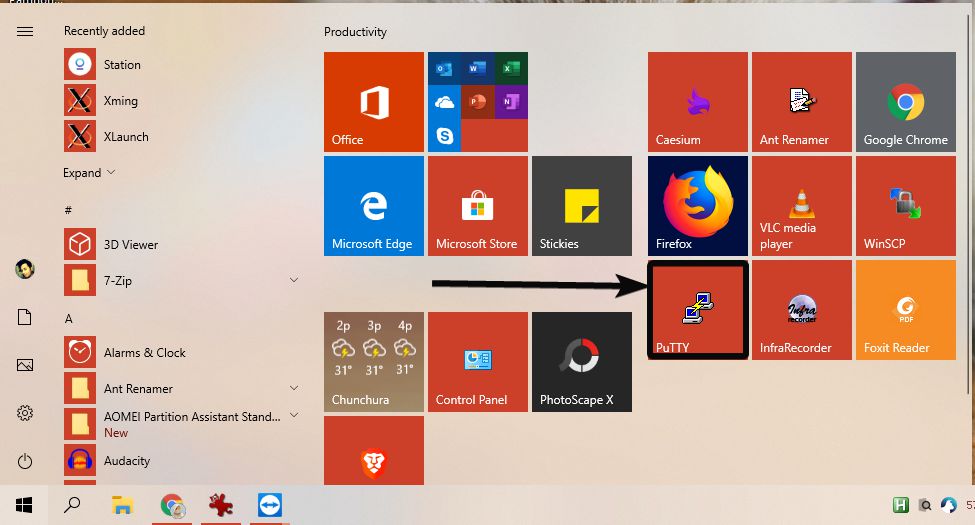Click the Productivity group heading
This screenshot has height=525, width=975.
(x=355, y=32)
